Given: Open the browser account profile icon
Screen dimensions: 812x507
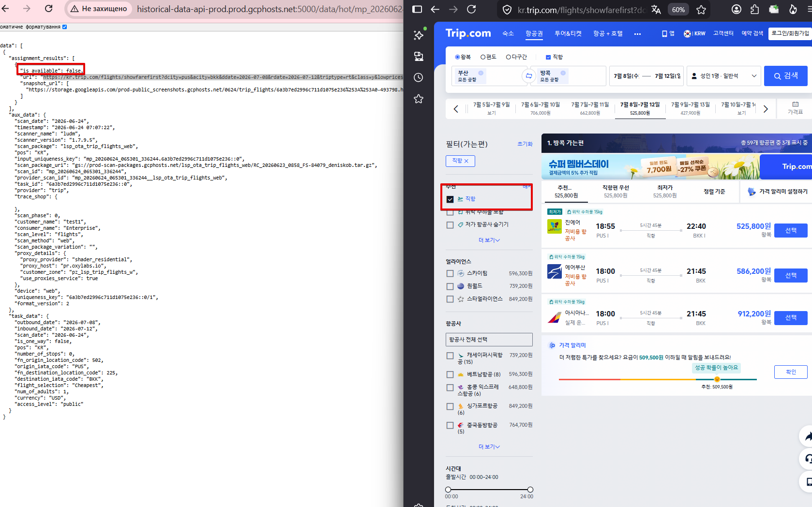Looking at the screenshot, I should tap(737, 9).
